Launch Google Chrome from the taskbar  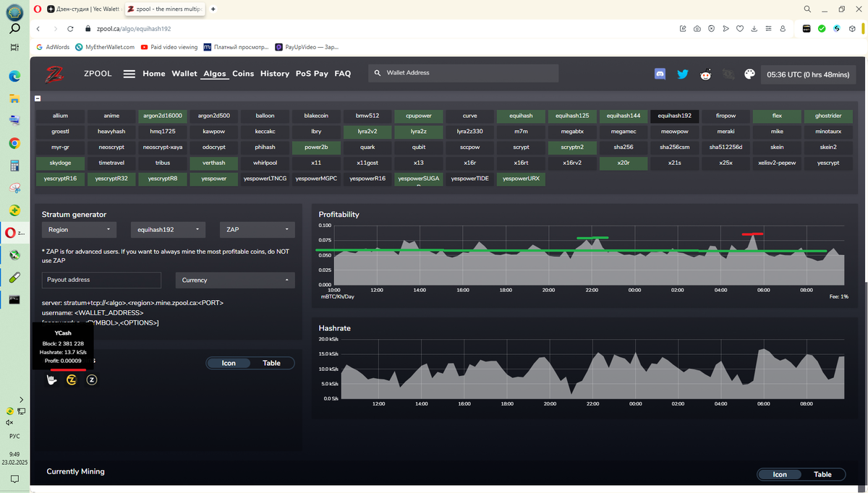(x=14, y=143)
